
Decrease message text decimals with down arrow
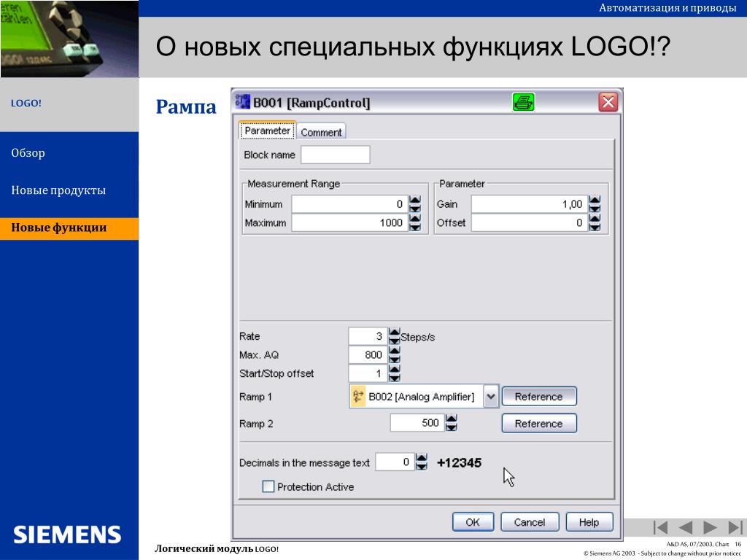[x=422, y=466]
